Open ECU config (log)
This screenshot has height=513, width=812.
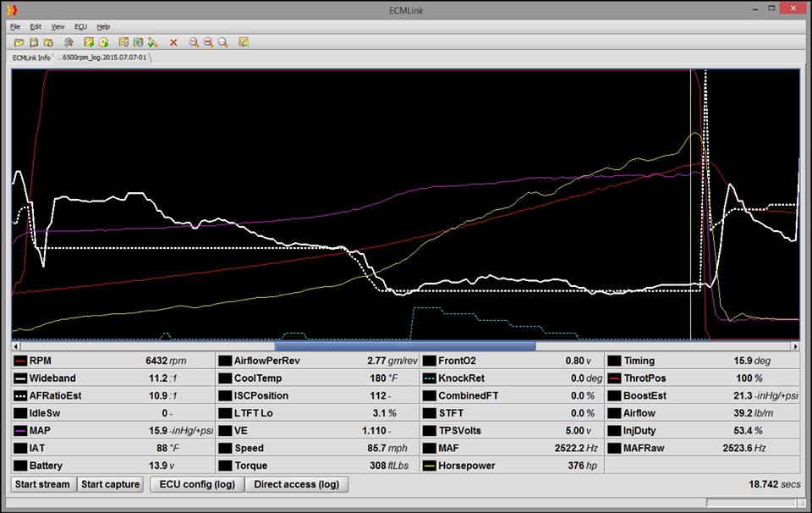click(x=197, y=484)
